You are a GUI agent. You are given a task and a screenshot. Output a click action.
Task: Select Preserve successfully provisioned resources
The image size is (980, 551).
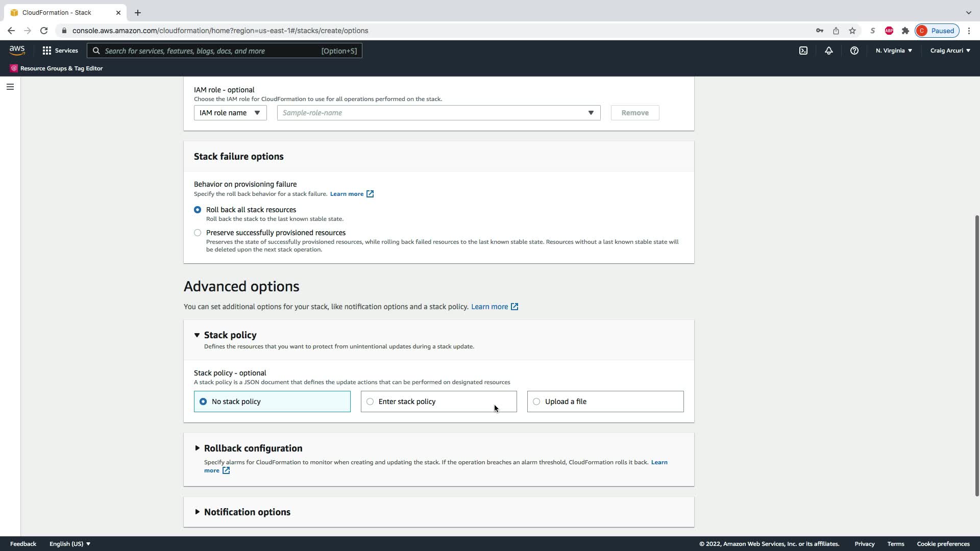point(198,233)
